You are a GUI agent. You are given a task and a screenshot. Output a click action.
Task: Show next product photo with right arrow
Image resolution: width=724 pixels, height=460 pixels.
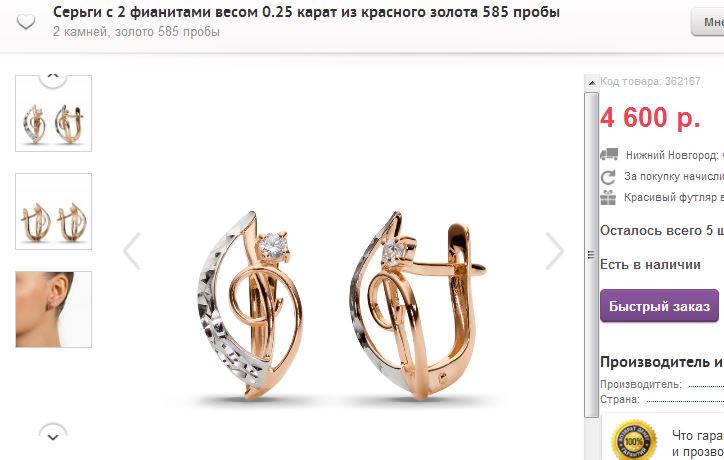tap(555, 251)
